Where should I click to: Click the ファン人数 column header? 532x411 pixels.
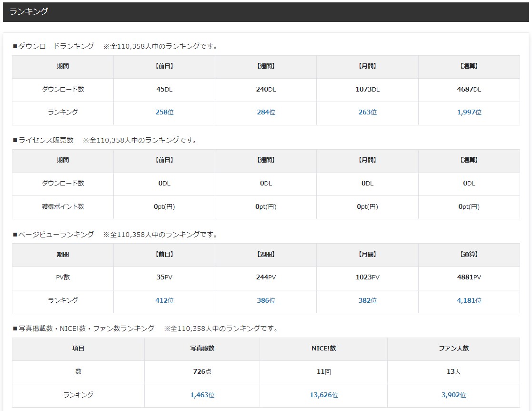pyautogui.click(x=453, y=349)
